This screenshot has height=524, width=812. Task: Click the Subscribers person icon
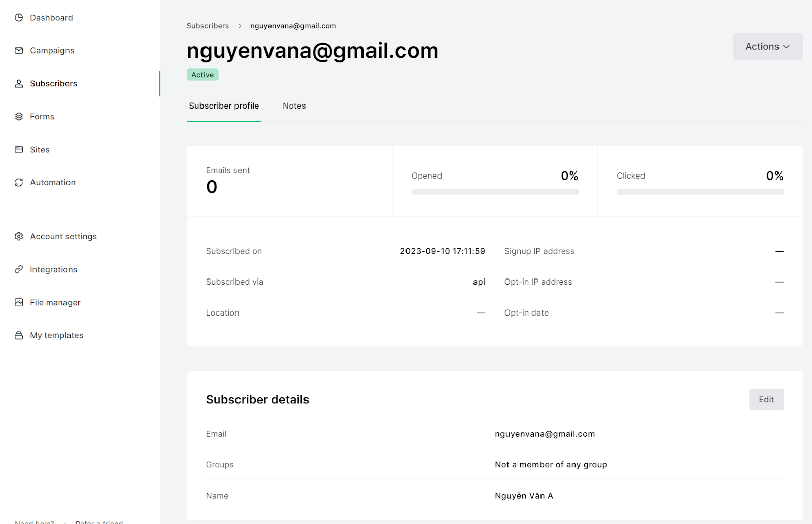click(19, 84)
